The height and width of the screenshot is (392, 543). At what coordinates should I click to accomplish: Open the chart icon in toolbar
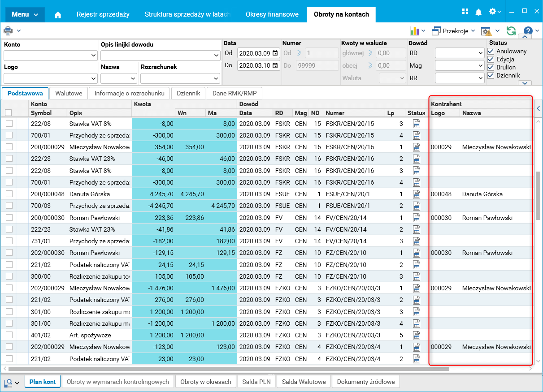(414, 31)
